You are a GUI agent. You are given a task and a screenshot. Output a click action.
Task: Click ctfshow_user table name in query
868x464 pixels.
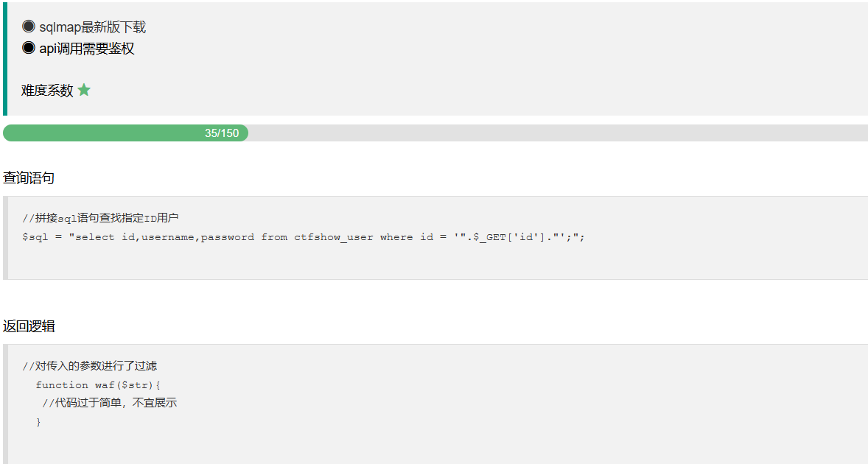pyautogui.click(x=334, y=237)
